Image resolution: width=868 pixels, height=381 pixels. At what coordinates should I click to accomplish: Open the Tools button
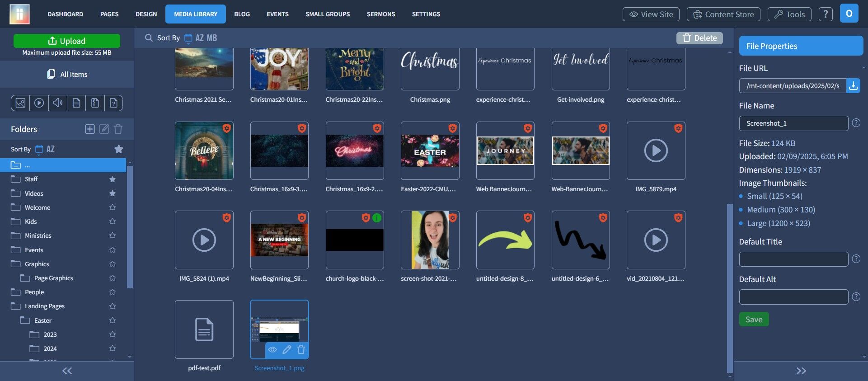pyautogui.click(x=789, y=14)
